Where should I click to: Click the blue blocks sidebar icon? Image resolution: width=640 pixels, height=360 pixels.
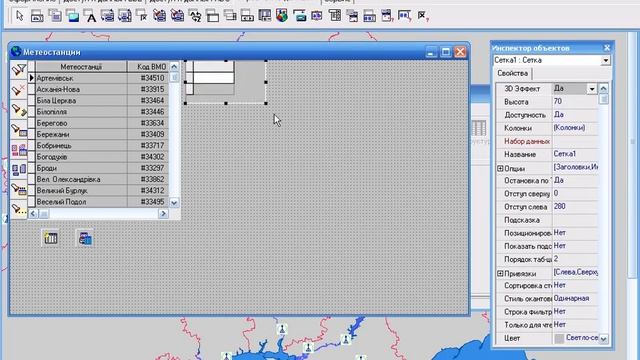(18, 169)
